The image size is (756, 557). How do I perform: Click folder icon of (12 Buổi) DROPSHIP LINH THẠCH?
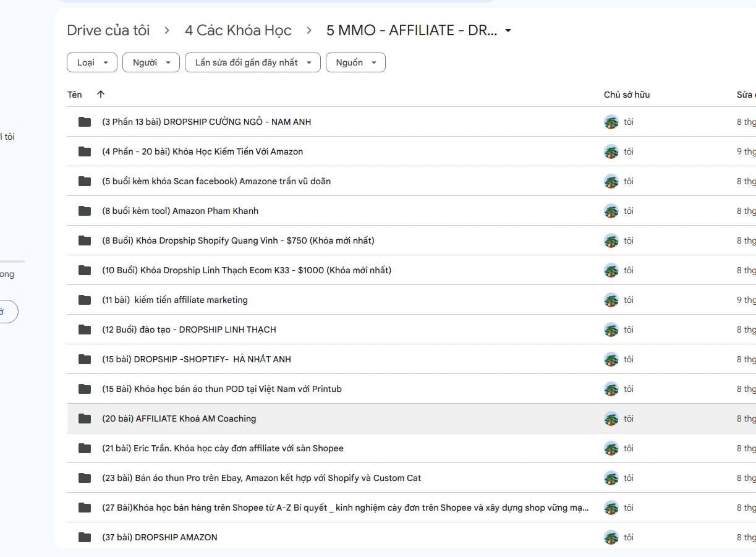click(x=85, y=330)
